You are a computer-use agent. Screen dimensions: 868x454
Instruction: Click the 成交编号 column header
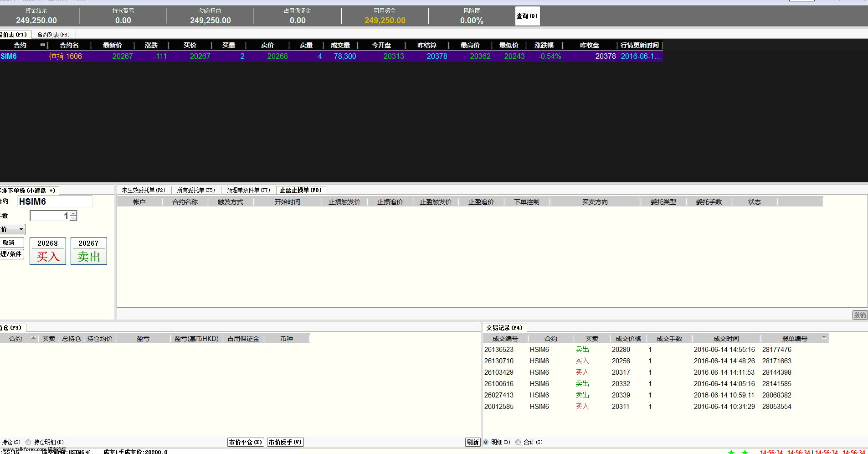pos(505,339)
